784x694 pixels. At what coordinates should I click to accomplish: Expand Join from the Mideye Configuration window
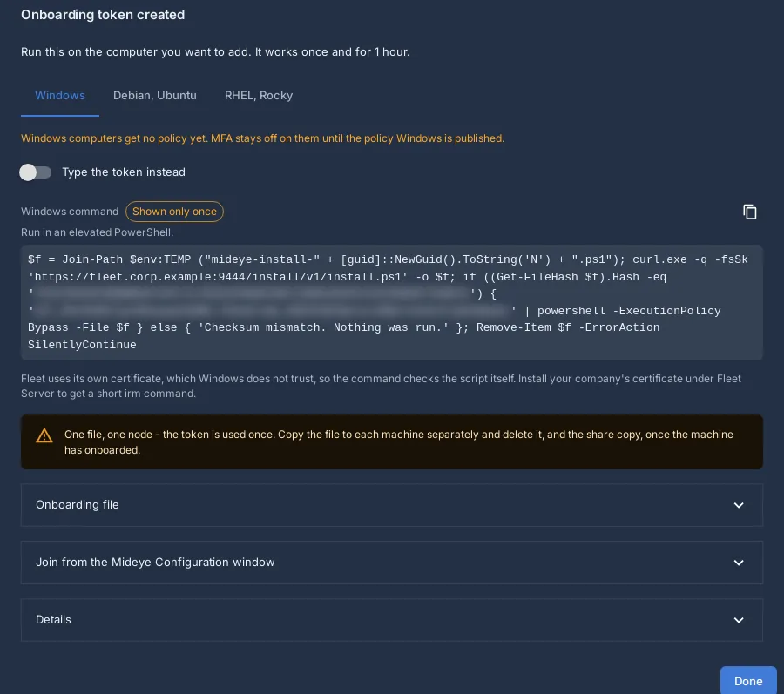[x=391, y=563]
